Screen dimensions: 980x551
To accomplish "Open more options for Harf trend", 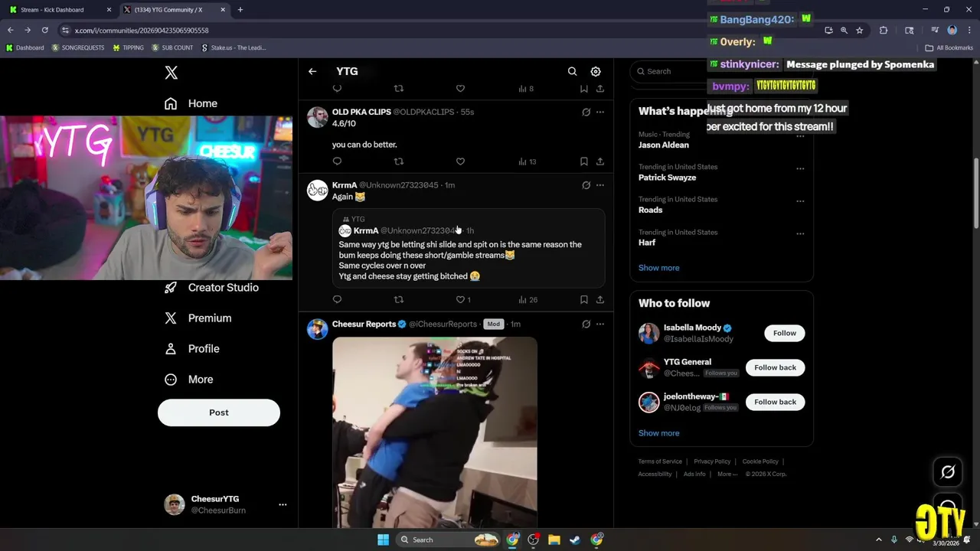I will click(800, 233).
